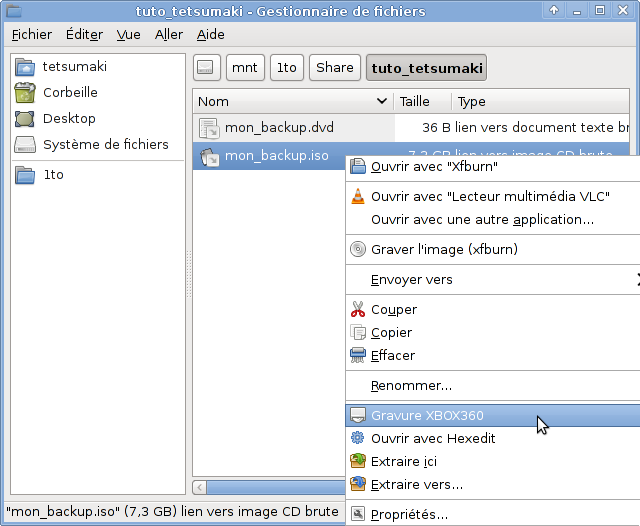Viewport: 640px width, 526px height.
Task: Go to Share path button
Action: click(335, 67)
